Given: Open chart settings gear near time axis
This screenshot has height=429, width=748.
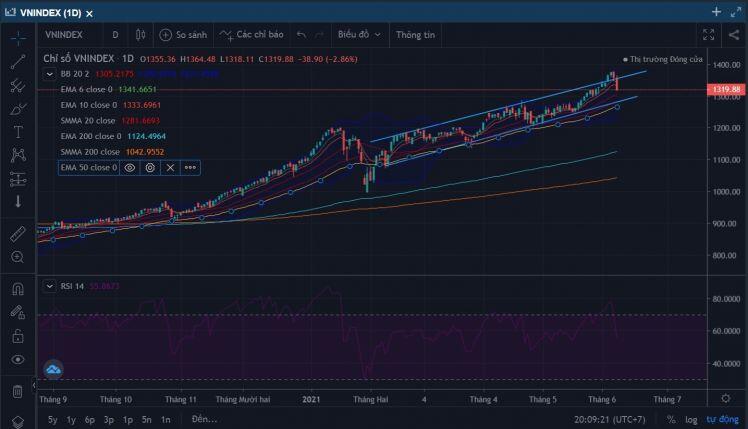Looking at the screenshot, I should coord(726,398).
